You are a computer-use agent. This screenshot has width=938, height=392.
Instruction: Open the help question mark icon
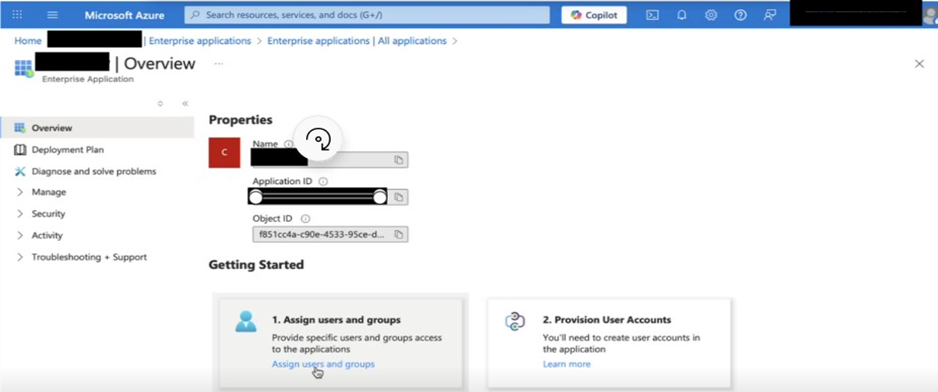coord(741,16)
